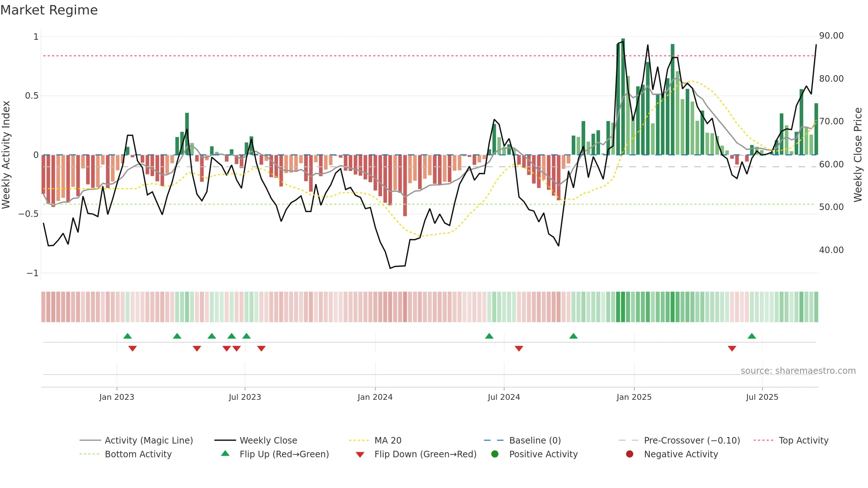The image size is (868, 488).
Task: Click the Positive Activity green circle icon
Action: coord(495,454)
